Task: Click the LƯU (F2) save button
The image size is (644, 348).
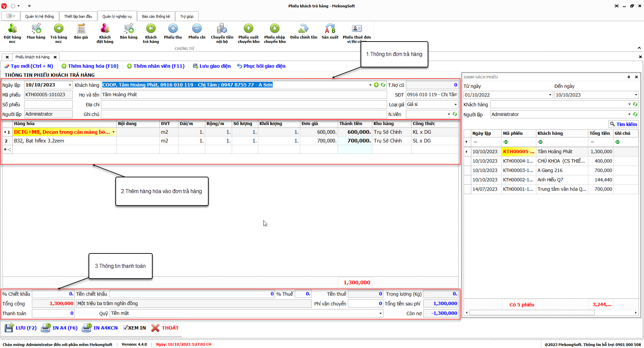Action: (x=21, y=328)
